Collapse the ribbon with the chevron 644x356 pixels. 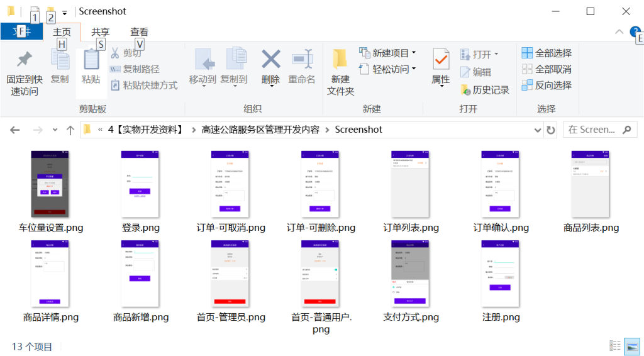[619, 31]
